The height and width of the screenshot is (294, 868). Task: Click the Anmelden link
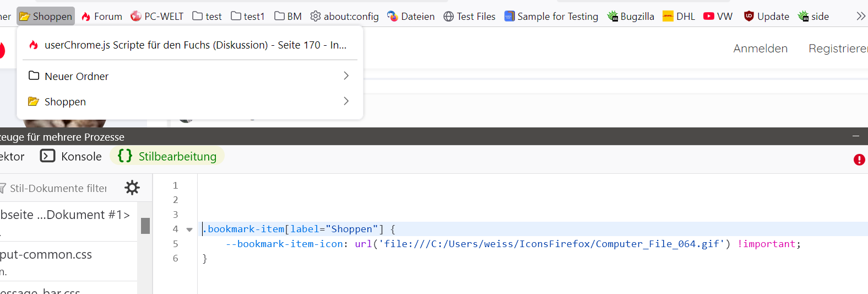(x=760, y=49)
